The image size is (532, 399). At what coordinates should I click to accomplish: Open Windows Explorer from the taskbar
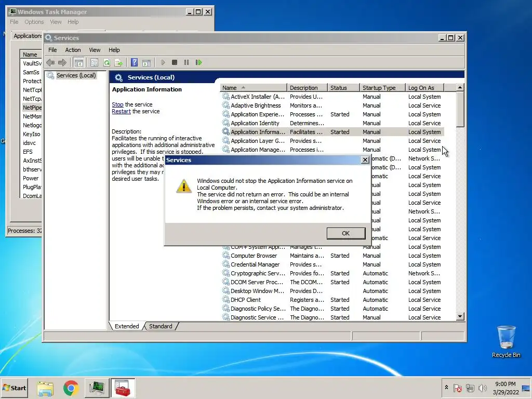click(x=45, y=388)
